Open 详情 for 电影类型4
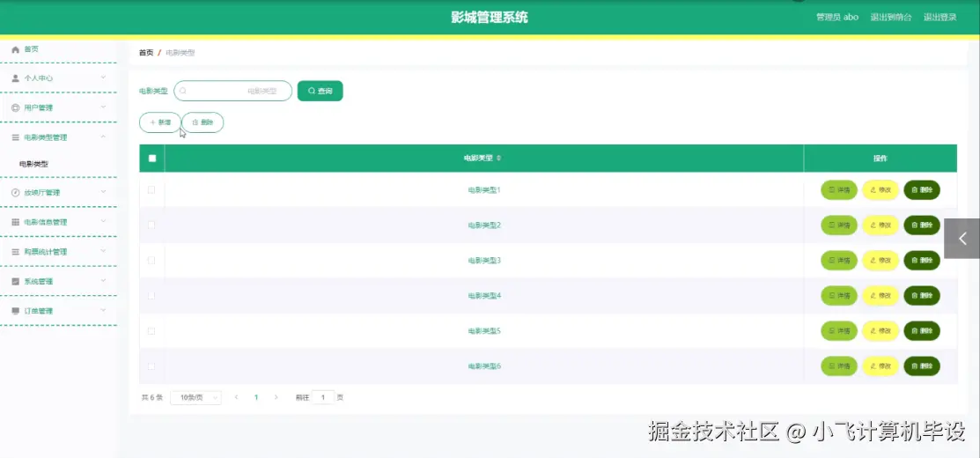980x458 pixels. point(839,296)
